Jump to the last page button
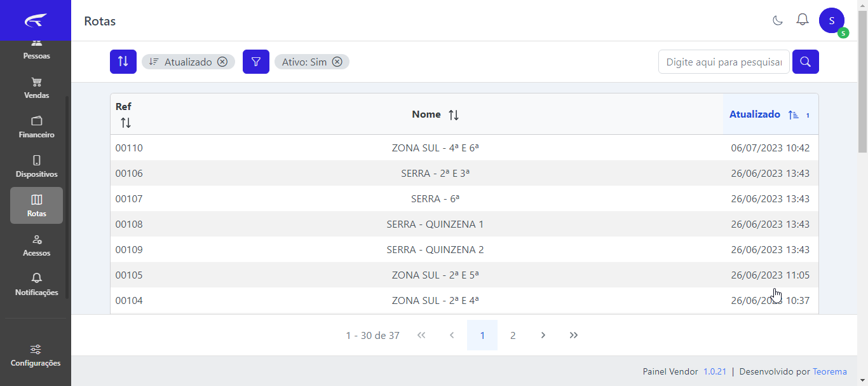The image size is (868, 386). click(x=574, y=335)
